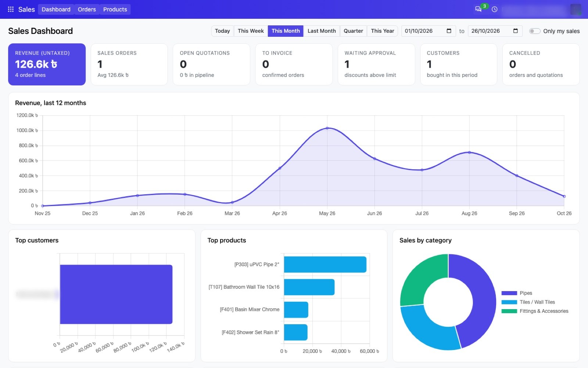Open the Products menu
This screenshot has height=368, width=588.
coord(115,9)
